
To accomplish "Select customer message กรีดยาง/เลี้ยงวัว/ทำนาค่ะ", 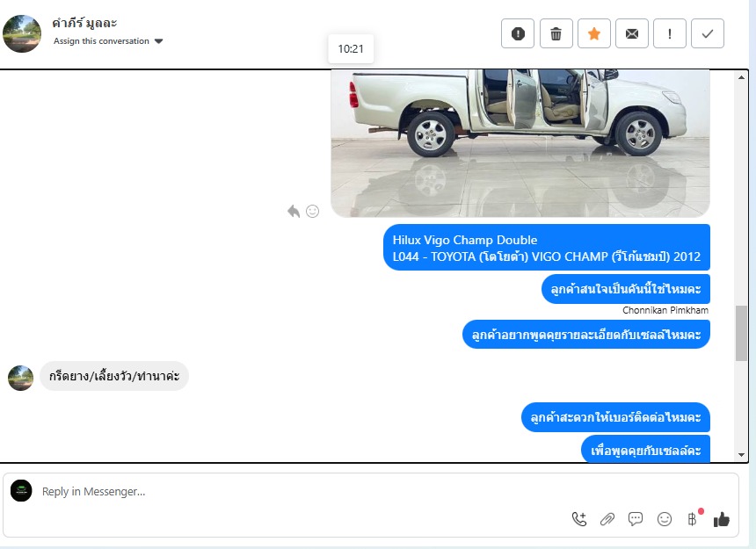I will pyautogui.click(x=114, y=376).
